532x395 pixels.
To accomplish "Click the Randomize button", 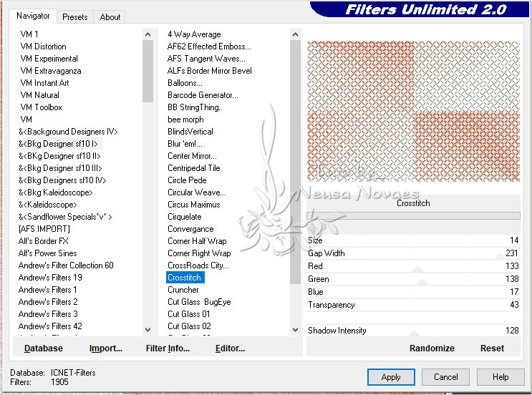I will 432,348.
